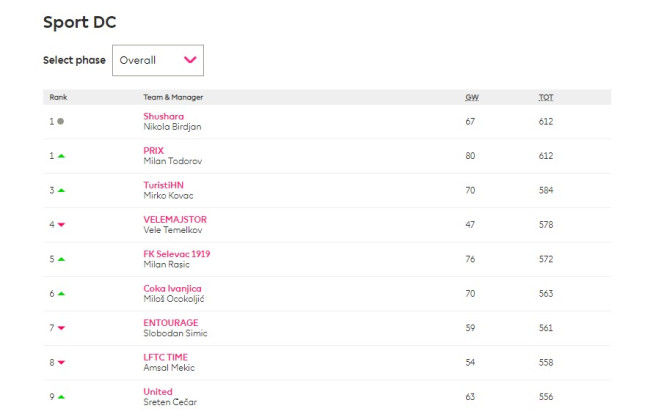Click green up arrow next to PRIX rank
The image size is (670, 411).
[61, 156]
